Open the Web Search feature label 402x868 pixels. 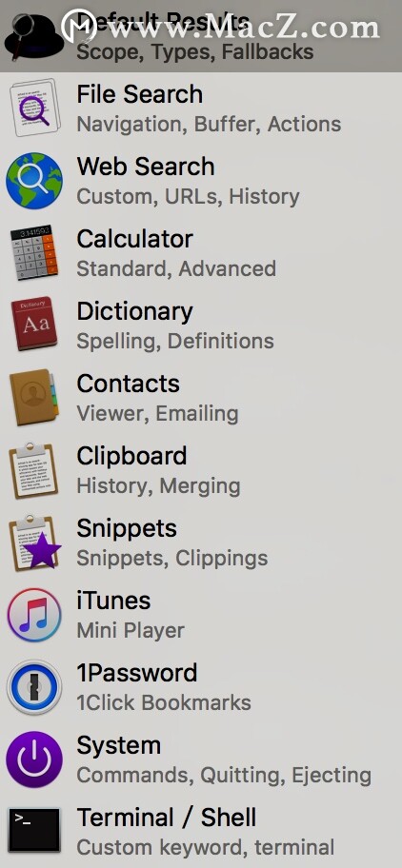(x=146, y=167)
